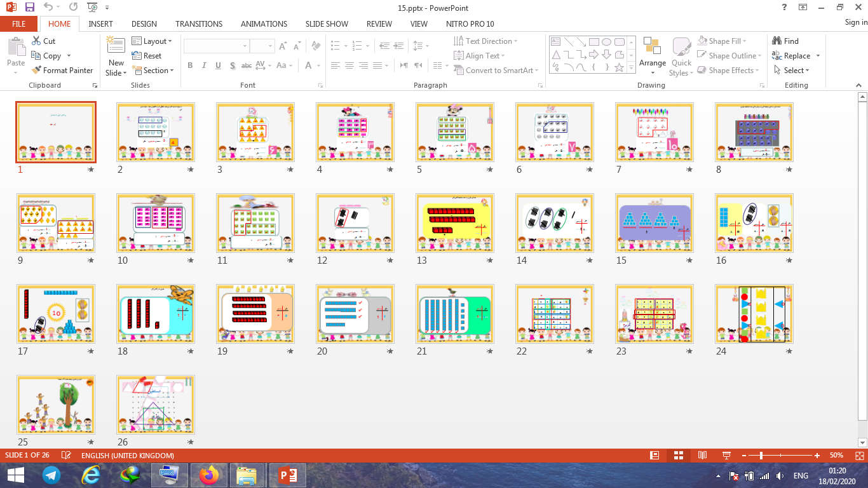Click the Save icon in quick access toolbar
This screenshot has width=868, height=488.
[29, 7]
